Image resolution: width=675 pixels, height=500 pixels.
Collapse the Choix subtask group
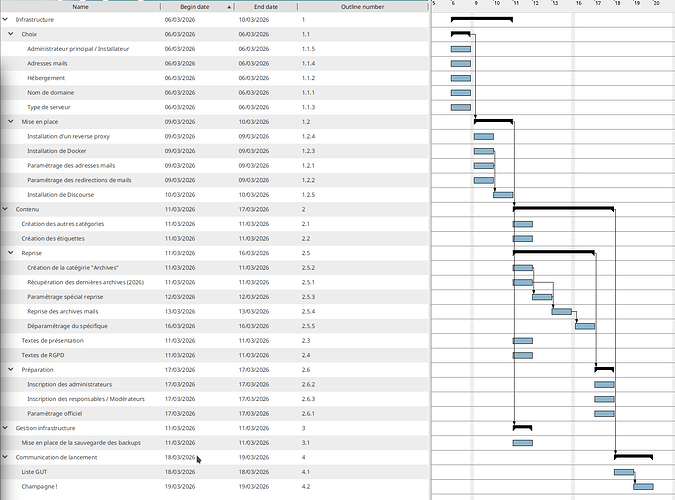[x=12, y=34]
